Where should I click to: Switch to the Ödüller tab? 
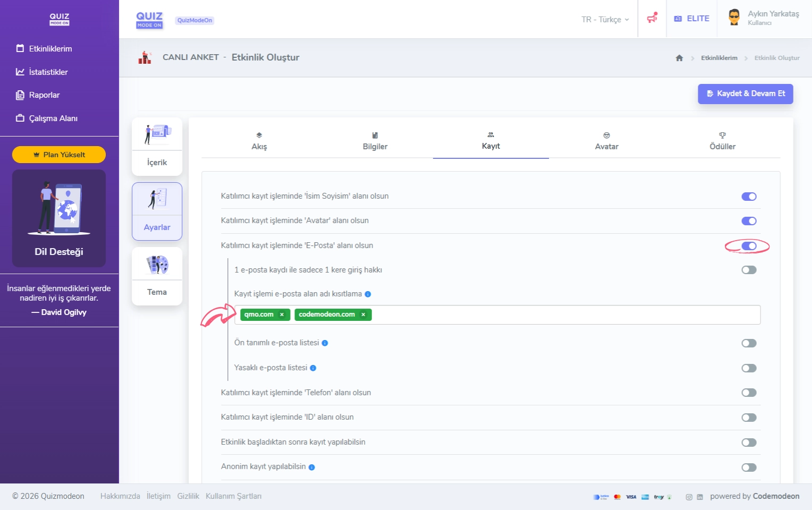coord(723,142)
